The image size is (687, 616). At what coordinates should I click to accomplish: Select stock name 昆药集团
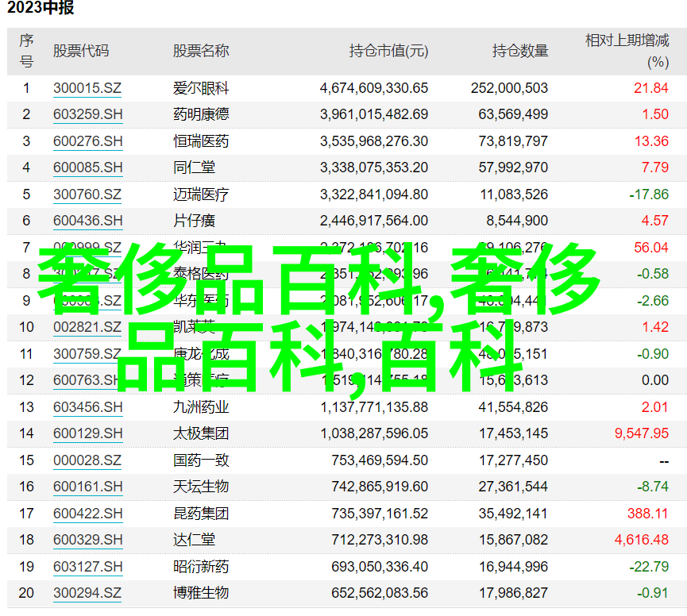click(201, 514)
